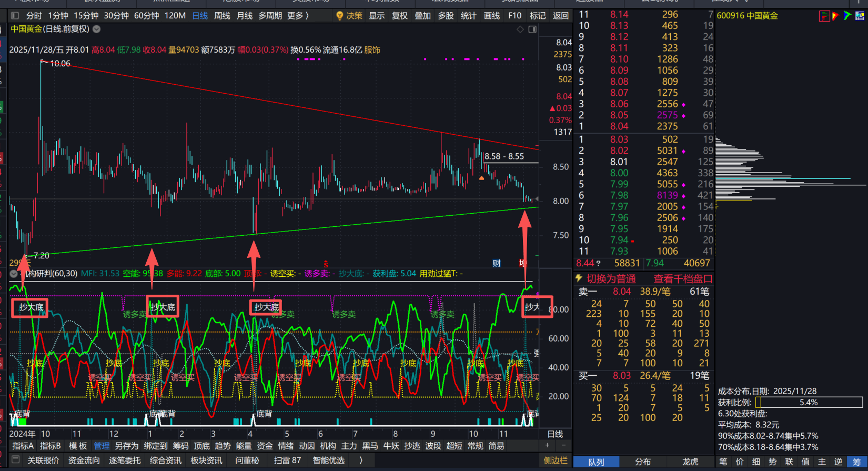
Task: Select the 分布 tab
Action: click(x=643, y=462)
